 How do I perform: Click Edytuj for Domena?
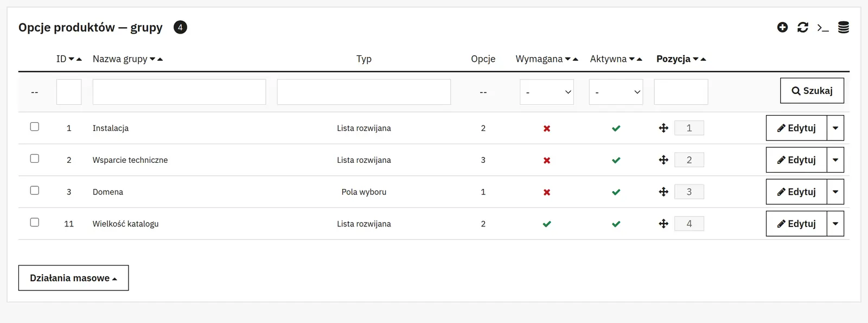pyautogui.click(x=796, y=192)
